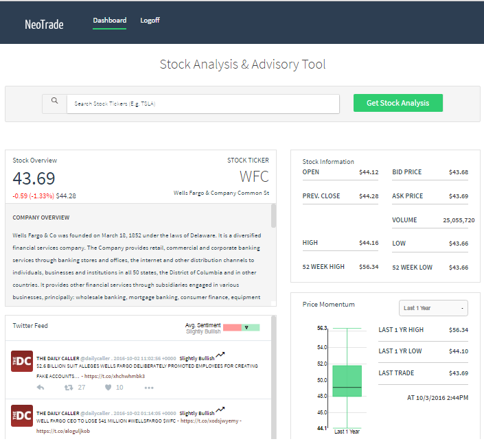Open link t.co/xodsjwyemy in second tweet

[x=209, y=421]
